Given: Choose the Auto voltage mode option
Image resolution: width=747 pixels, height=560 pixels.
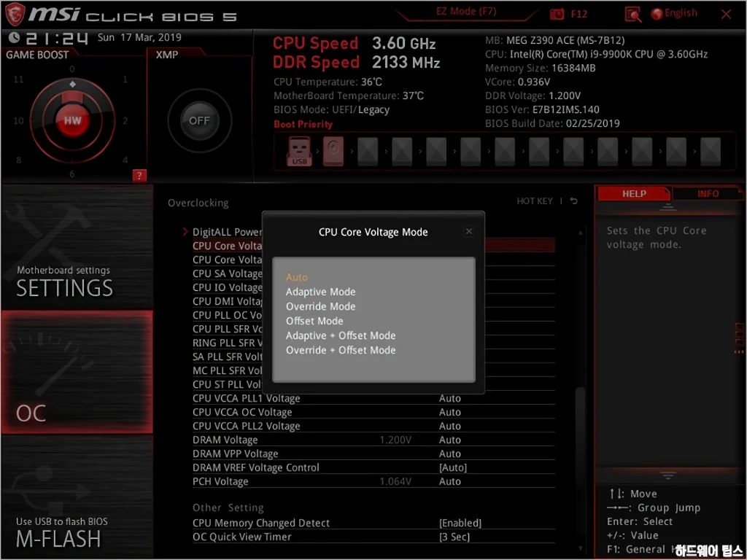Looking at the screenshot, I should [296, 277].
